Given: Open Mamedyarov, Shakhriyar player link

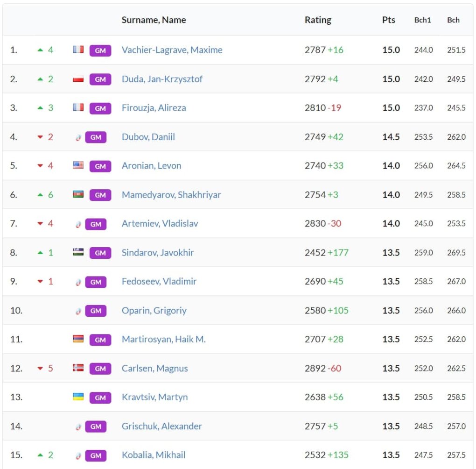Looking at the screenshot, I should (x=171, y=195).
